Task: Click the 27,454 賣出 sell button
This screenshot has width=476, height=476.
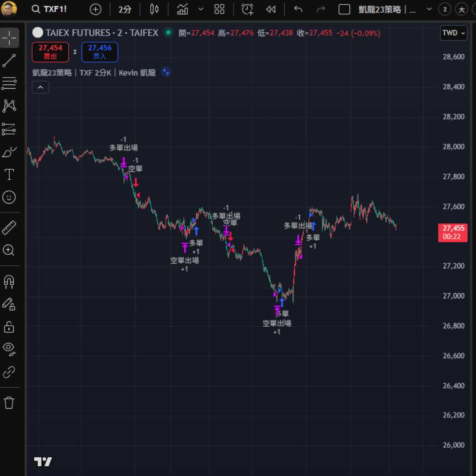Action: coord(50,52)
